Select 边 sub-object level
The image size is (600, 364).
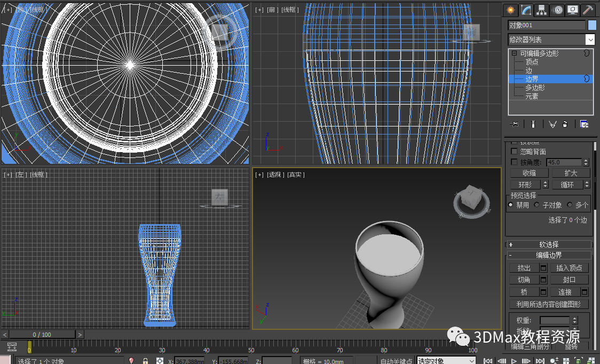tap(528, 70)
